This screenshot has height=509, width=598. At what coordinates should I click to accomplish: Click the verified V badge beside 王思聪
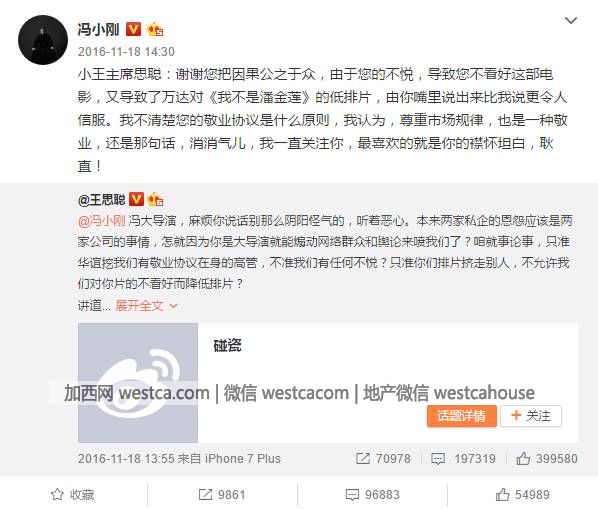136,199
